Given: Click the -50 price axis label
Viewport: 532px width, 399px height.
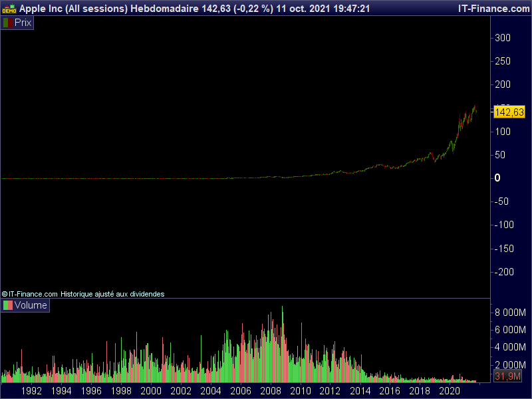Looking at the screenshot, I should click(x=501, y=201).
